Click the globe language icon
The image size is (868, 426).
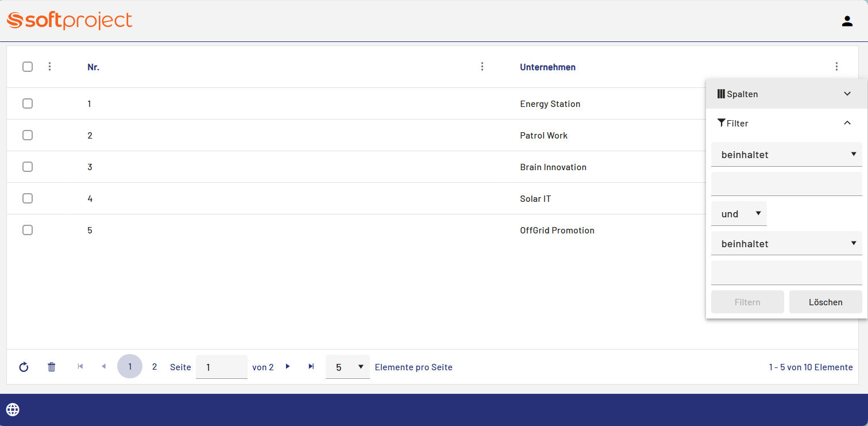(13, 409)
